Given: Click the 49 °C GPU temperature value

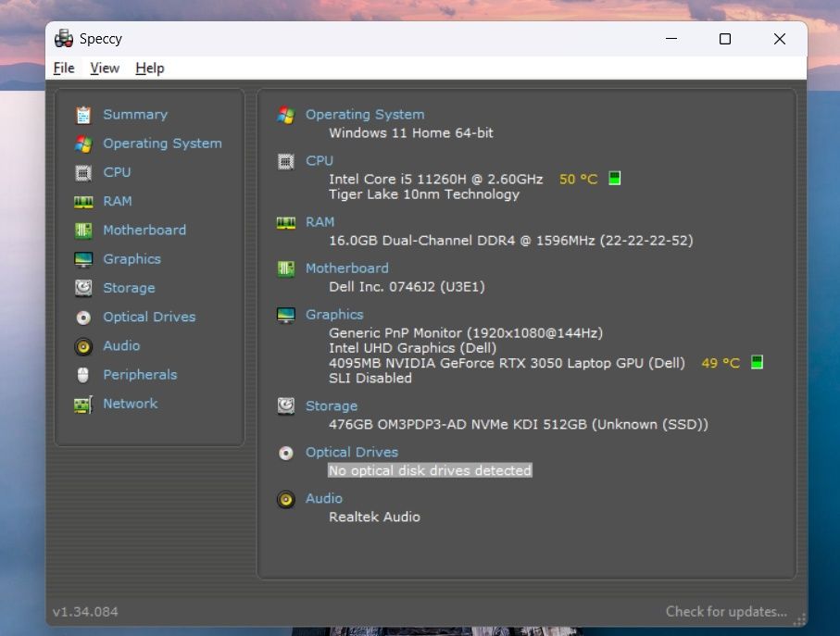Looking at the screenshot, I should [x=721, y=363].
